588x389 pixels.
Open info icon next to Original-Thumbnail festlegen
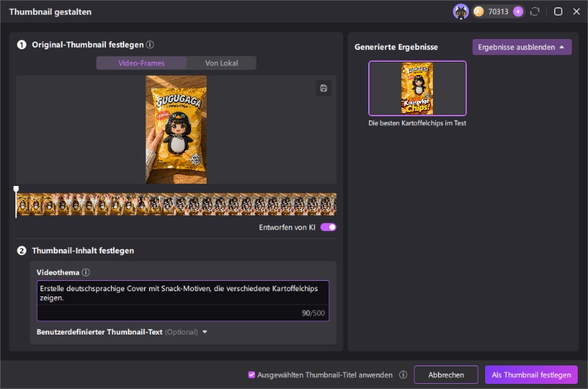coord(150,45)
